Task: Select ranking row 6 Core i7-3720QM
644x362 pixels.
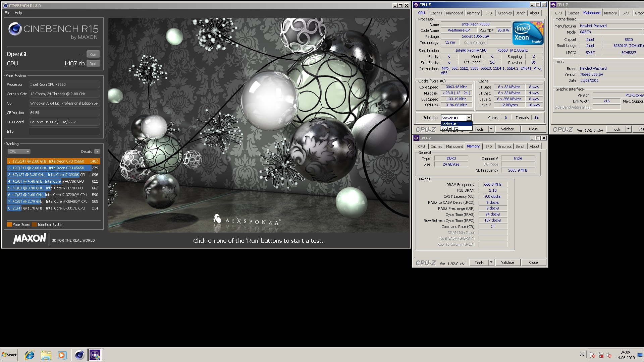Action: (x=53, y=195)
